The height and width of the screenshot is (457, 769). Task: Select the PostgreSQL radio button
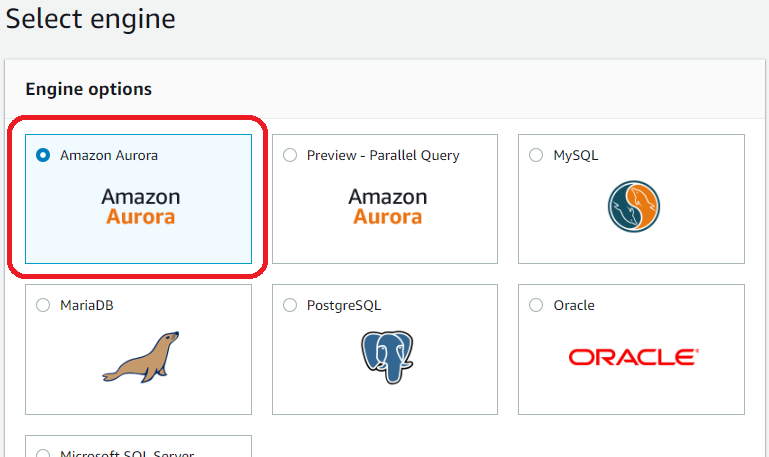point(290,305)
